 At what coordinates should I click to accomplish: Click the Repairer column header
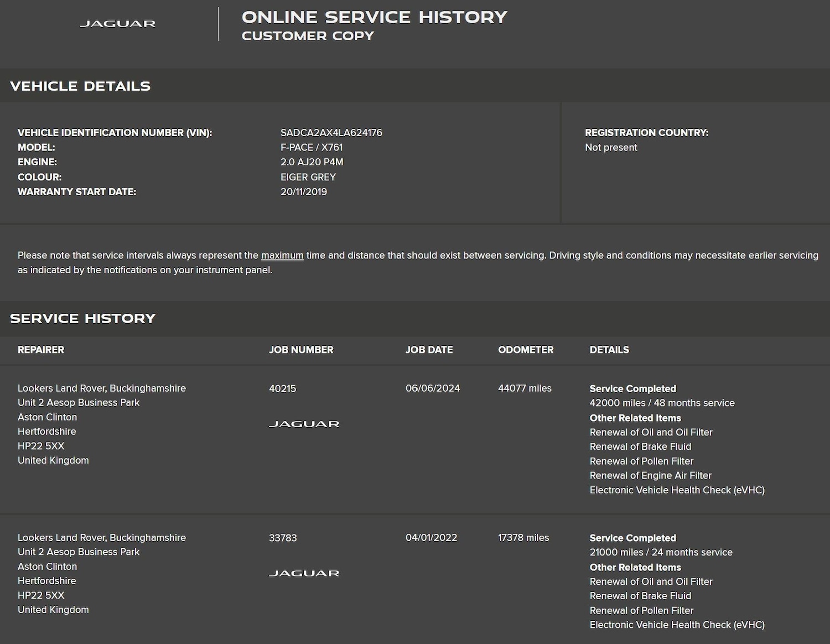pyautogui.click(x=41, y=350)
